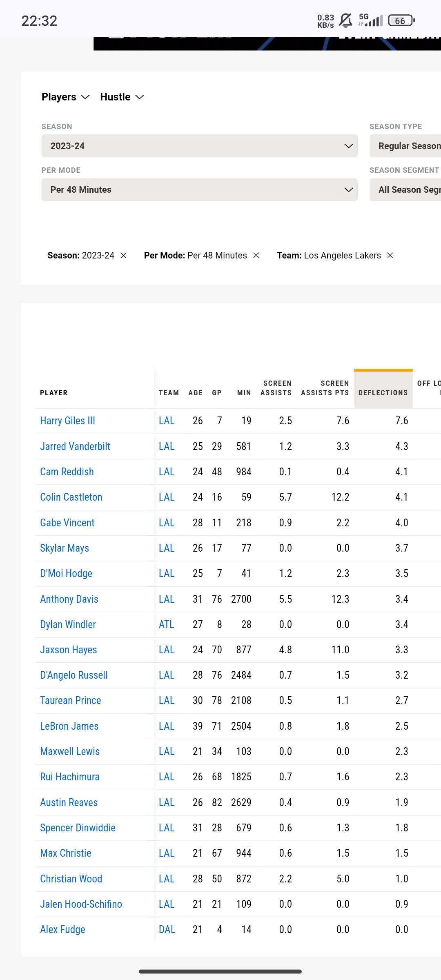Tap the 5G signal strength indicator

pos(370,20)
